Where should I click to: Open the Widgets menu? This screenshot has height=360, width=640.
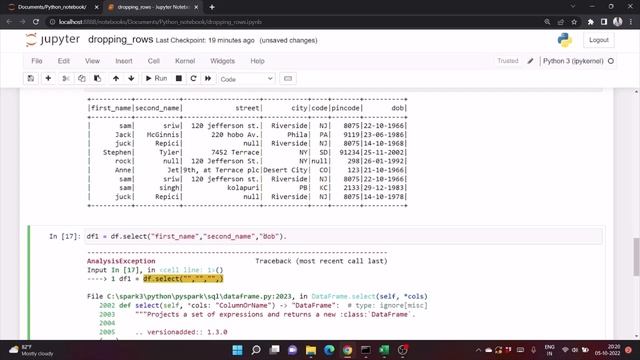pyautogui.click(x=222, y=61)
